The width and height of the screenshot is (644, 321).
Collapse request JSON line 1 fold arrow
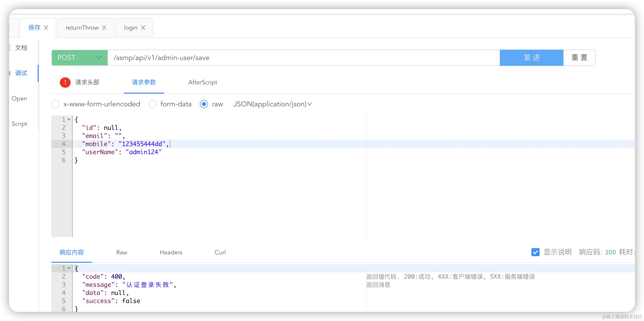[x=69, y=119]
